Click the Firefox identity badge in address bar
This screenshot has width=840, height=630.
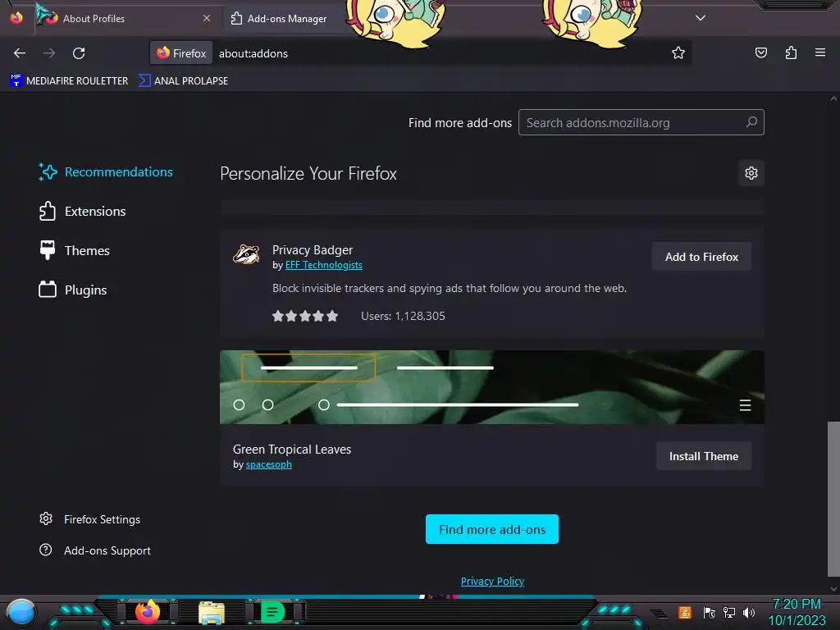[181, 53]
